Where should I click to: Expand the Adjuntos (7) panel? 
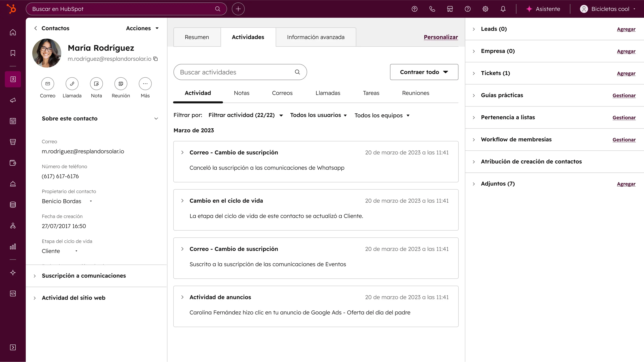pos(474,184)
